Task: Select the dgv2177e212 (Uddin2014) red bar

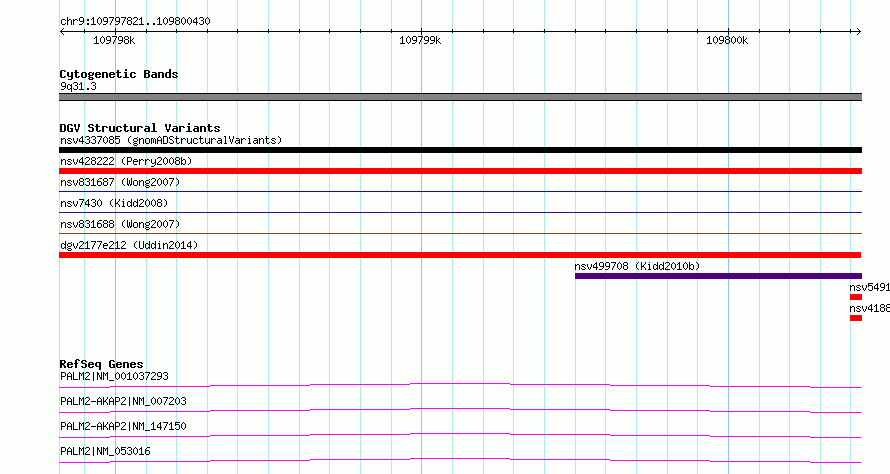Action: click(x=460, y=255)
